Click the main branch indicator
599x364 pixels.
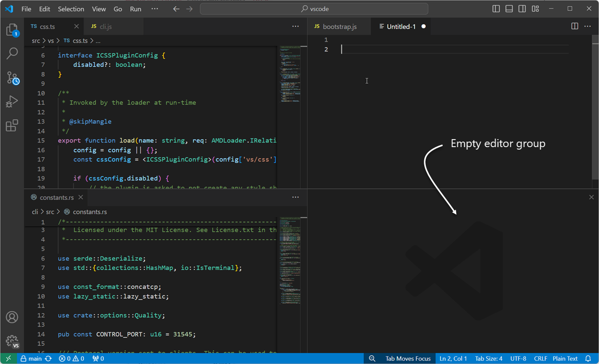(x=31, y=358)
